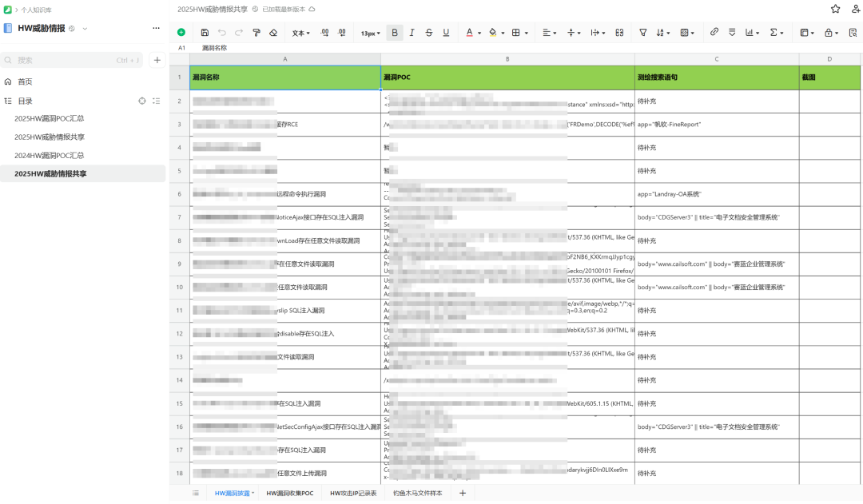The height and width of the screenshot is (504, 863).
Task: Click the green insert plus button in toolbar
Action: [181, 33]
